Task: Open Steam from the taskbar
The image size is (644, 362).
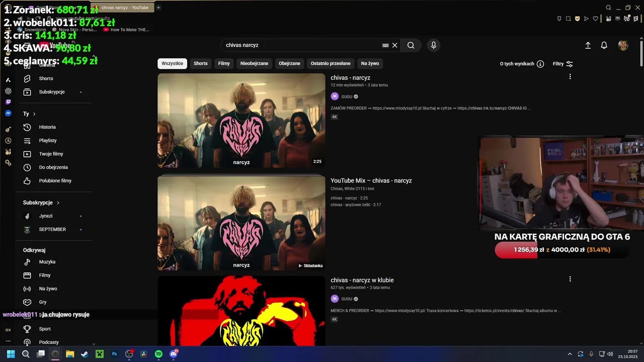Action: 85,354
